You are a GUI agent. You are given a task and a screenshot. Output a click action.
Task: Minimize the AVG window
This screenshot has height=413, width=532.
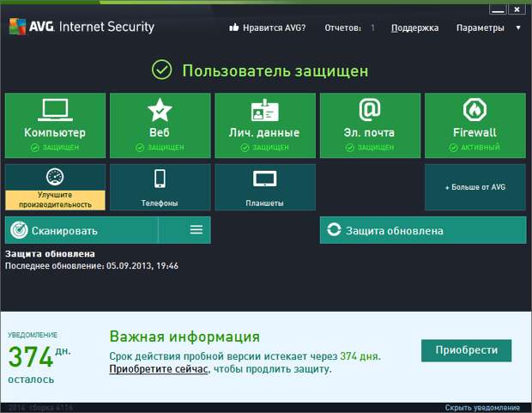(x=498, y=9)
